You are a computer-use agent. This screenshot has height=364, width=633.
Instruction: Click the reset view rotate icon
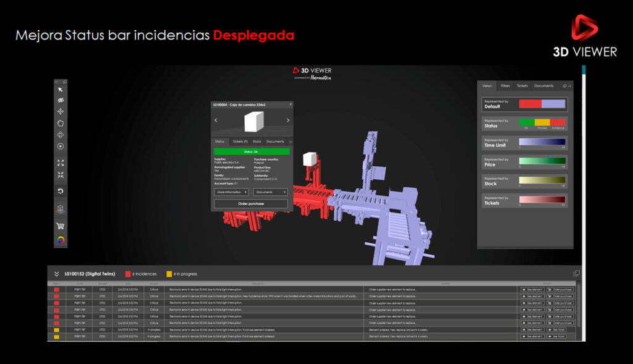61,191
